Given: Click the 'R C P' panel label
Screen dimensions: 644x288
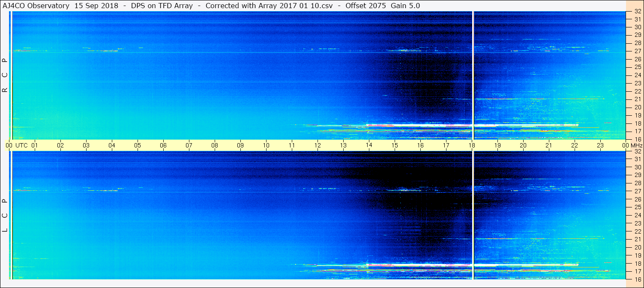Looking at the screenshot, I should (x=5, y=75).
